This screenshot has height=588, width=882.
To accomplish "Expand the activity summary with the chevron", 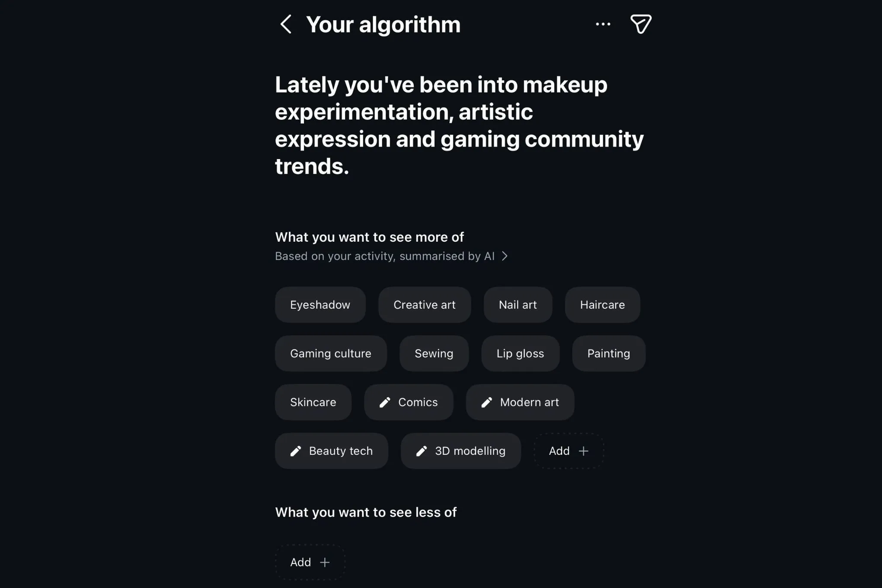I will [x=505, y=256].
